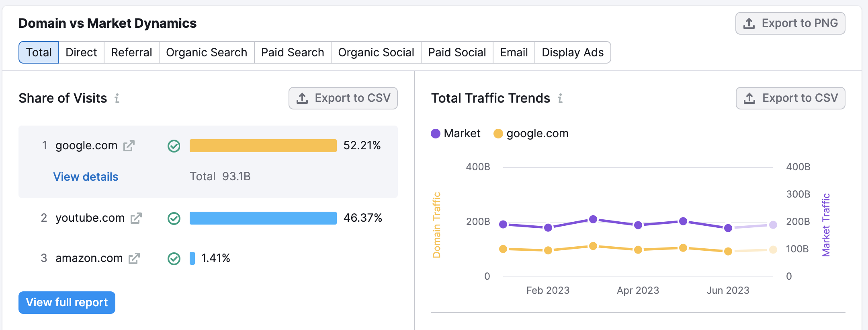This screenshot has height=330, width=868.
Task: Click google.com yellow share bar
Action: [x=263, y=146]
